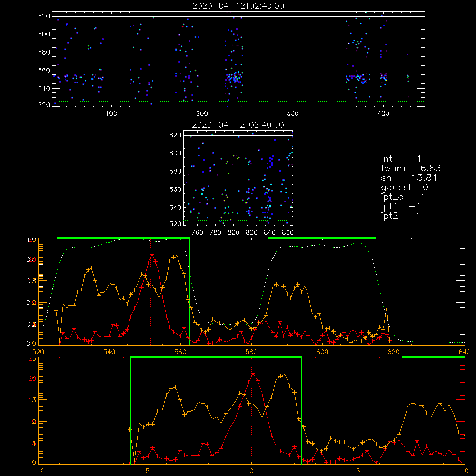Image resolution: width=476 pixels, height=476 pixels.
Task: Click the timestamp title above the small middle image
Action: click(238, 125)
